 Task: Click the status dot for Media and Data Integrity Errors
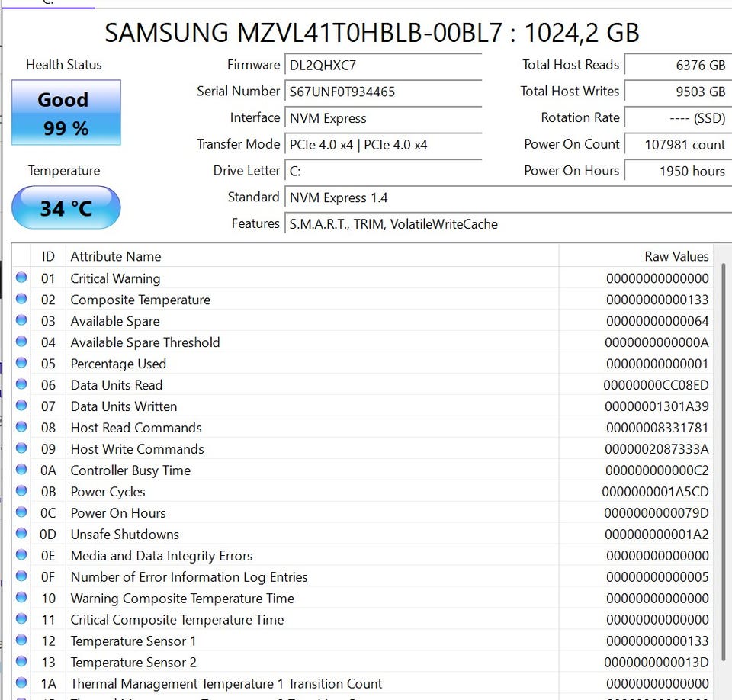(21, 555)
